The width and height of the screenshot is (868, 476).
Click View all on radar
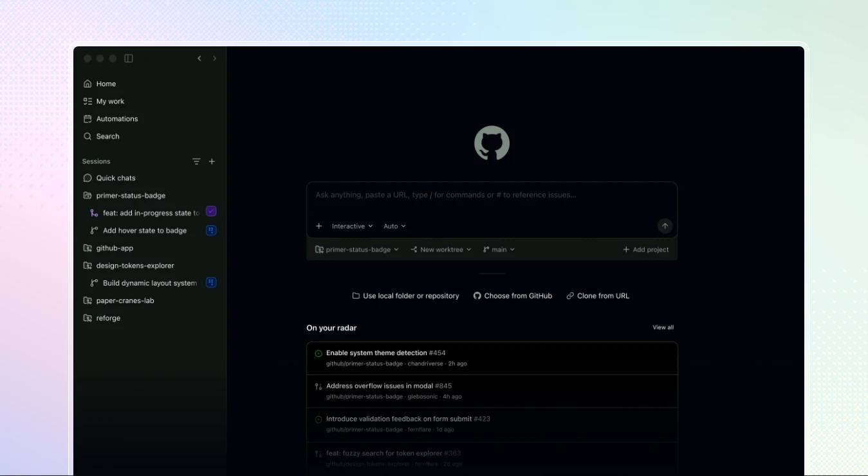point(663,327)
